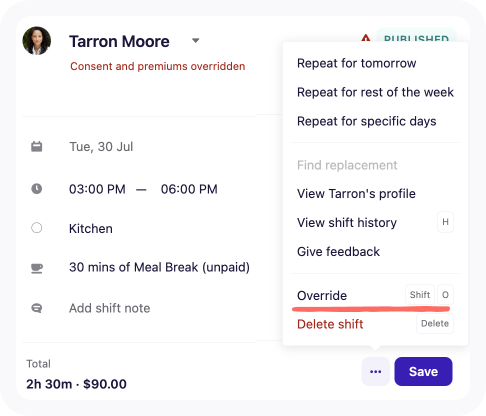486x416 pixels.
Task: Expand the Tarron Moore employee dropdown arrow
Action: 196,41
